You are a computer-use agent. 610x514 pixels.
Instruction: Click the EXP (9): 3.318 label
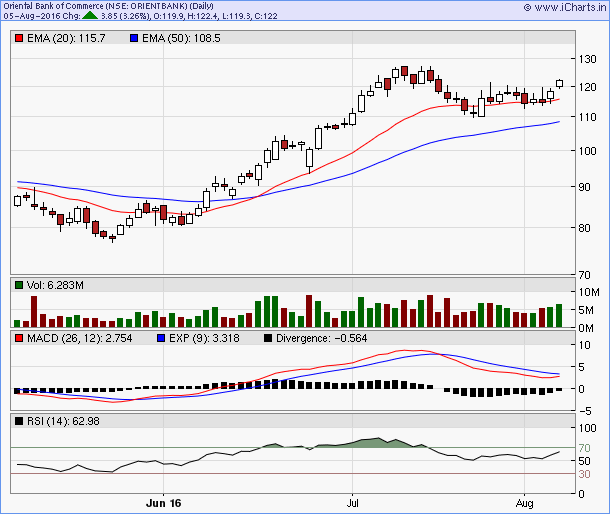pyautogui.click(x=204, y=338)
